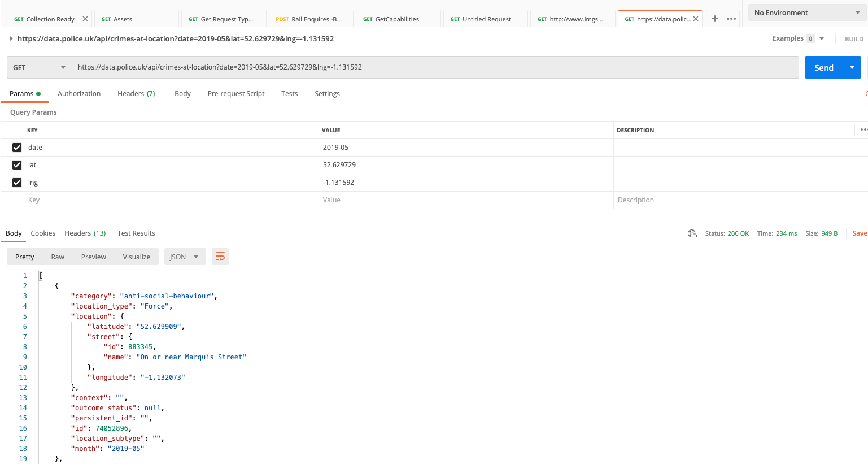This screenshot has width=868, height=464.
Task: Close the Collection Ready tab
Action: coord(85,19)
